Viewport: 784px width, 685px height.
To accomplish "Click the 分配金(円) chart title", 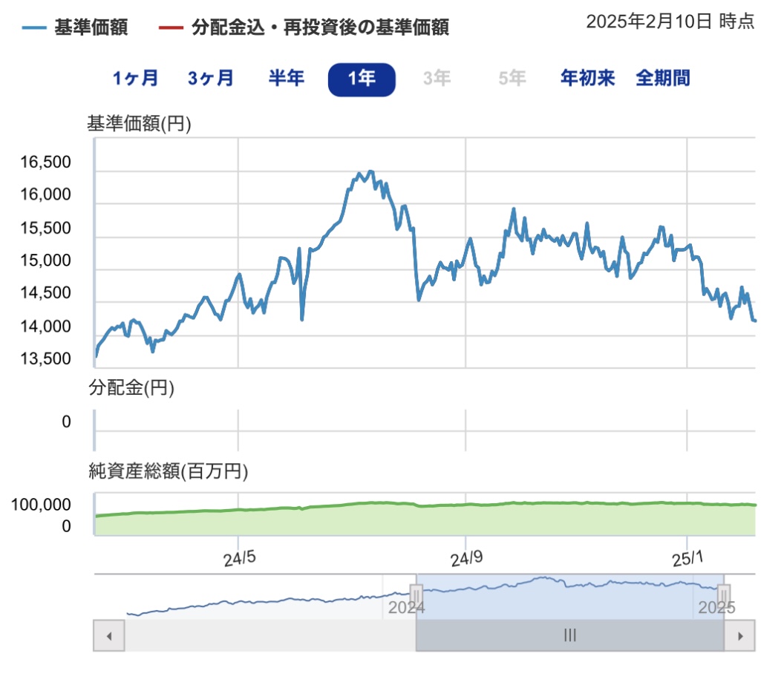I will tap(131, 387).
